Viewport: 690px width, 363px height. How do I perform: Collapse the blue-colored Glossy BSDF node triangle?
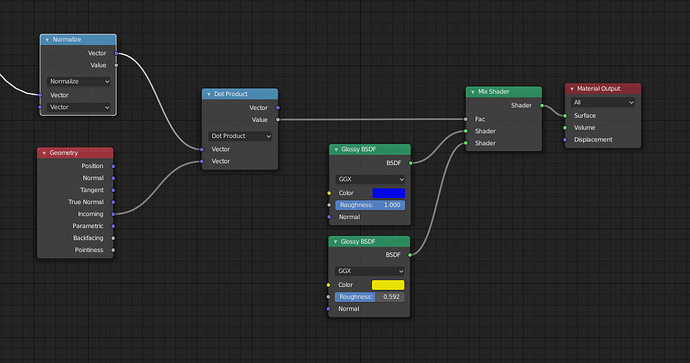tap(336, 150)
